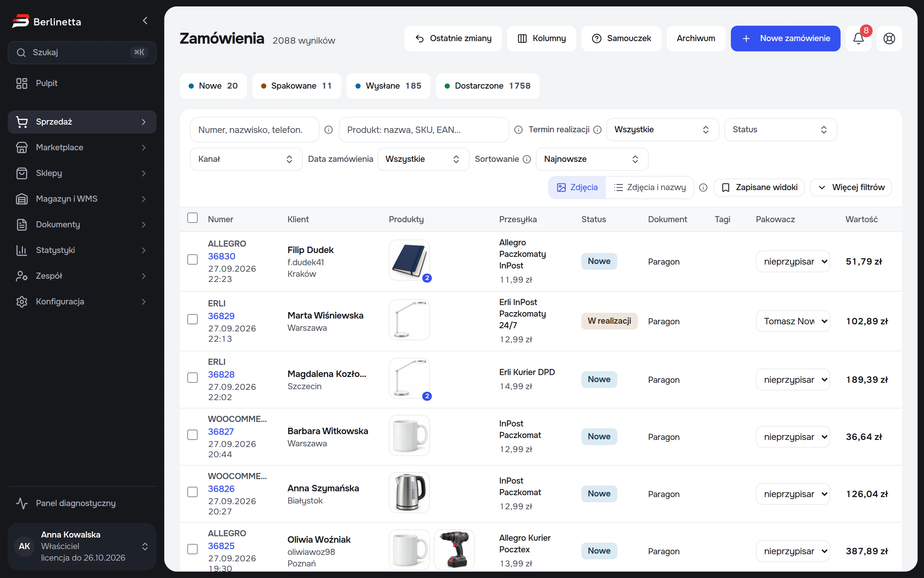Click the Berlinetta logo
This screenshot has width=924, height=578.
pos(47,22)
